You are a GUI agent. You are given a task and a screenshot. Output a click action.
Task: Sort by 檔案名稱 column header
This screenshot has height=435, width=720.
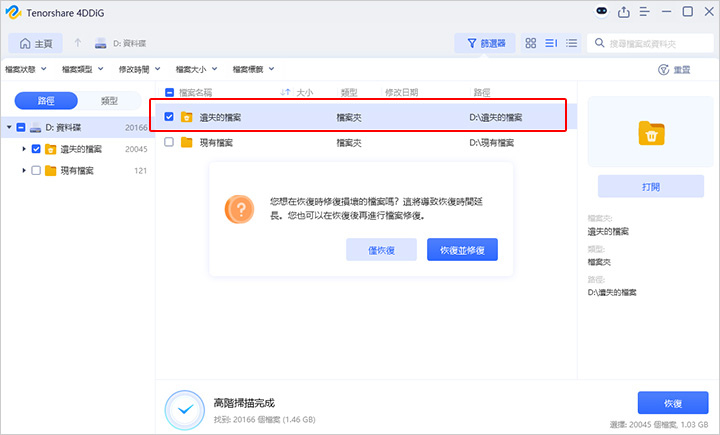(x=196, y=93)
